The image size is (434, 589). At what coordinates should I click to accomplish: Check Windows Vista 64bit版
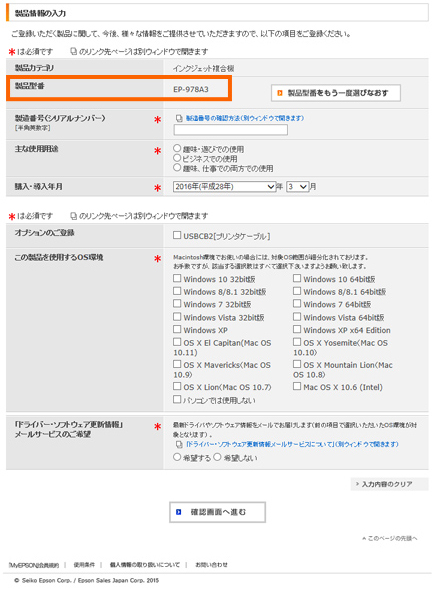[297, 317]
